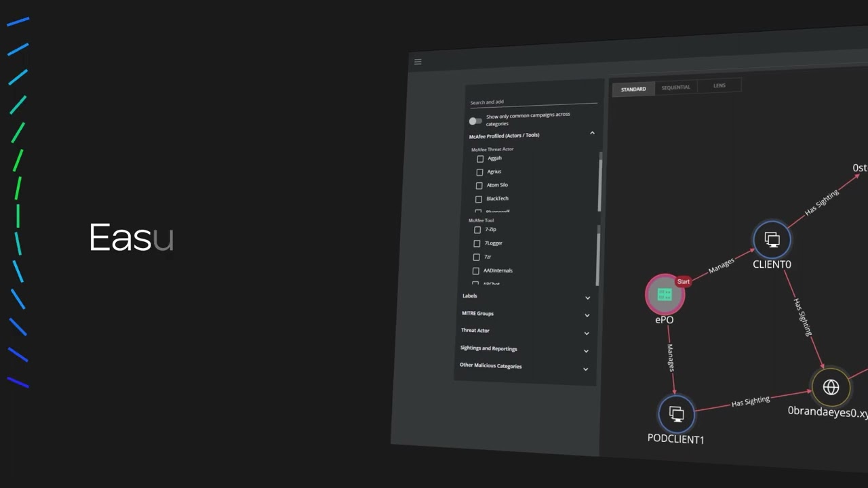Expand the MITRE Groups section chevron
The image size is (868, 488).
click(x=587, y=315)
